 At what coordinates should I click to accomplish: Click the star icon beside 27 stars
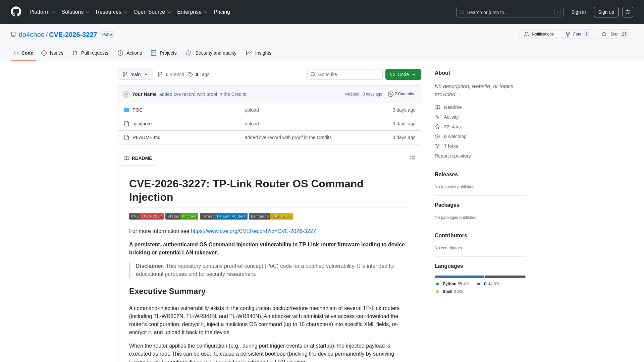pos(437,127)
